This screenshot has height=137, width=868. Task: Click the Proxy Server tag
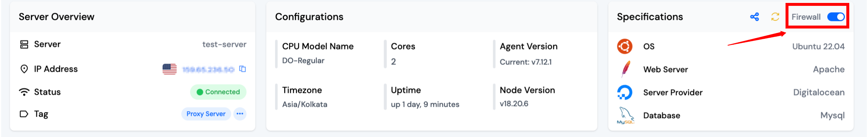(x=206, y=114)
